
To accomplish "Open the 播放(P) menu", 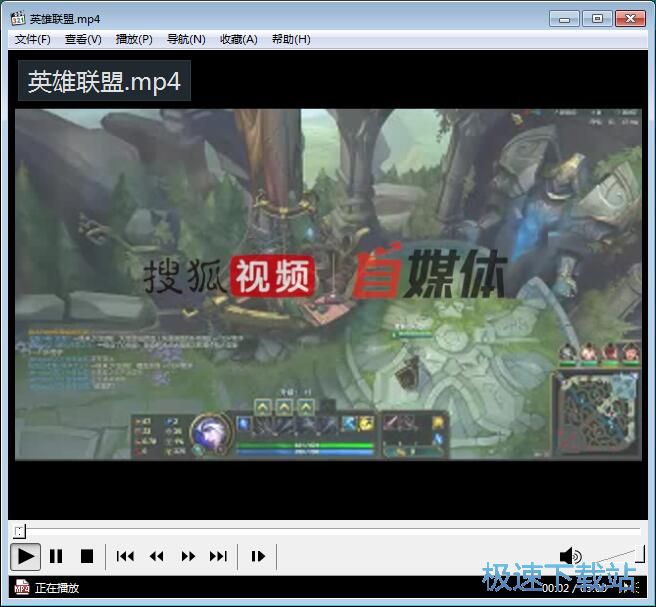I will coord(134,39).
